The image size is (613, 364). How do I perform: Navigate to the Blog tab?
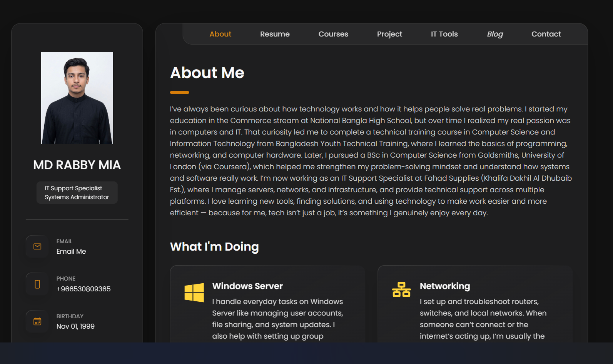495,34
